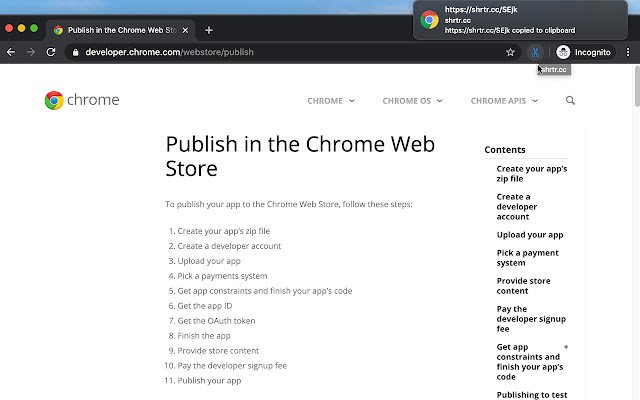Open 'Pay the developer signup fee' contents link

pyautogui.click(x=531, y=319)
